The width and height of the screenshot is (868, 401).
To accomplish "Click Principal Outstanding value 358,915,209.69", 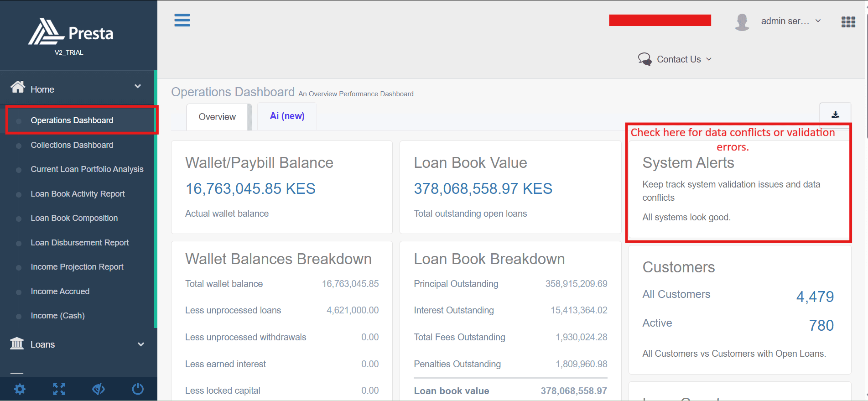I will click(577, 284).
